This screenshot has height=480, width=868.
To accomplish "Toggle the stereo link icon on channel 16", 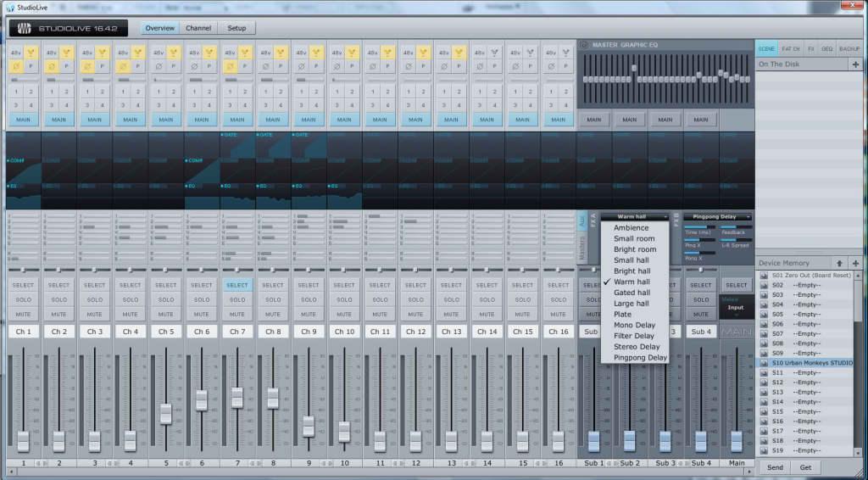I will pyautogui.click(x=565, y=53).
